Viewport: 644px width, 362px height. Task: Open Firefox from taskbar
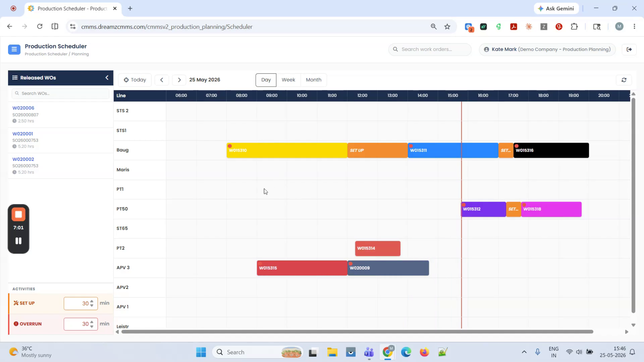(424, 352)
